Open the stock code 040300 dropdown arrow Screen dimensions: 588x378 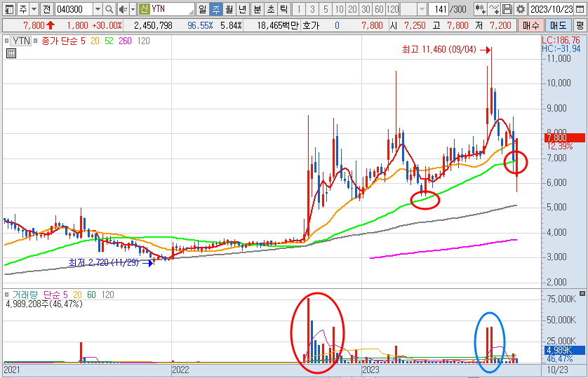[x=98, y=8]
